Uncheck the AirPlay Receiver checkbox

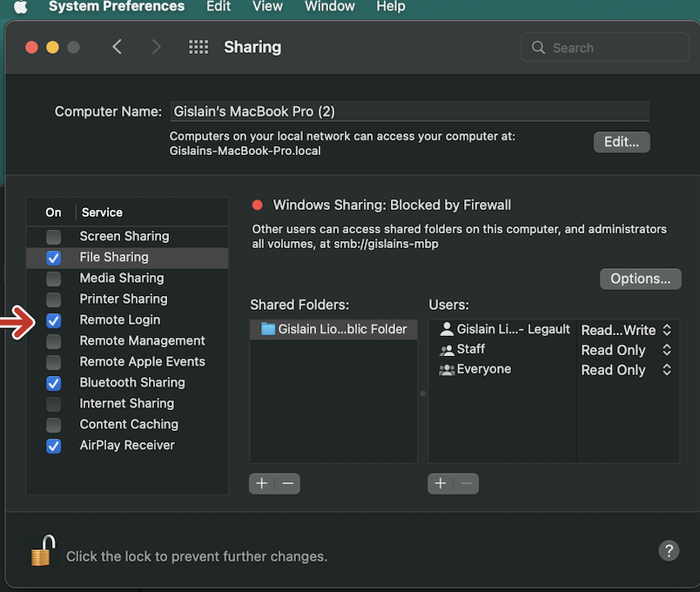point(54,446)
